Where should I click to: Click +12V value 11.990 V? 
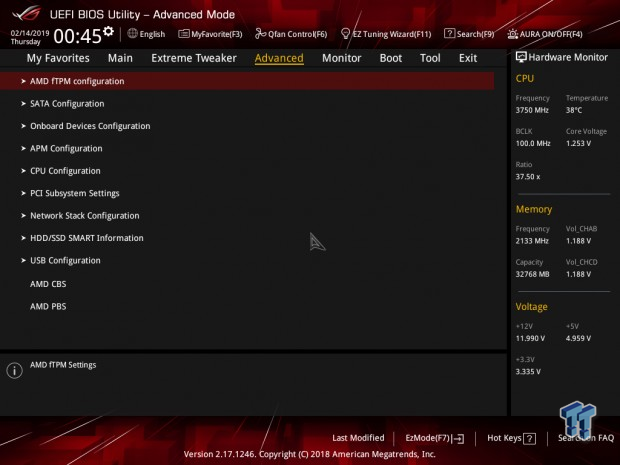[530, 338]
